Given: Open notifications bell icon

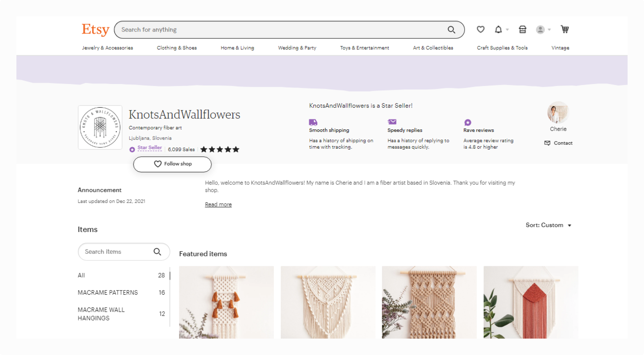Looking at the screenshot, I should click(498, 29).
